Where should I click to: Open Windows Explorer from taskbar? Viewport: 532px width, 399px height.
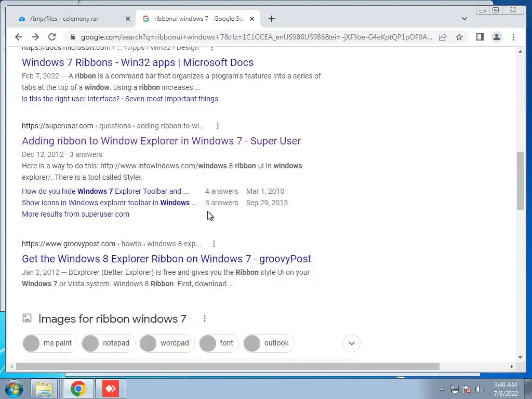(x=44, y=389)
